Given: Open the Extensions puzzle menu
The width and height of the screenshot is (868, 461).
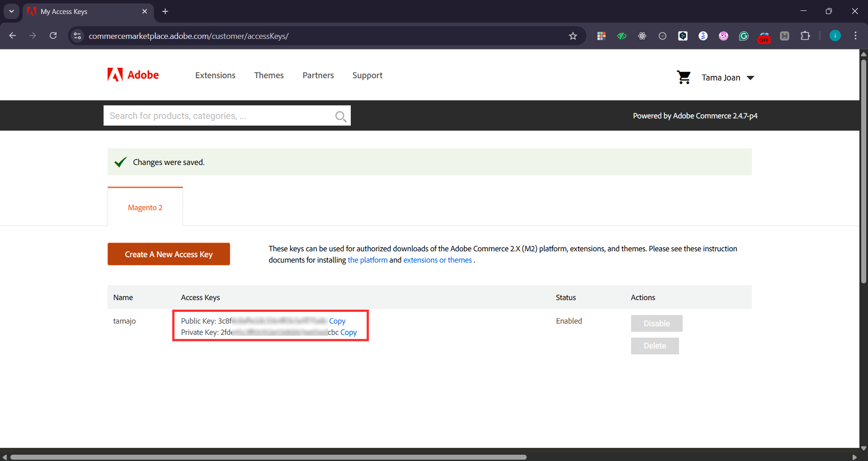Looking at the screenshot, I should click(805, 36).
